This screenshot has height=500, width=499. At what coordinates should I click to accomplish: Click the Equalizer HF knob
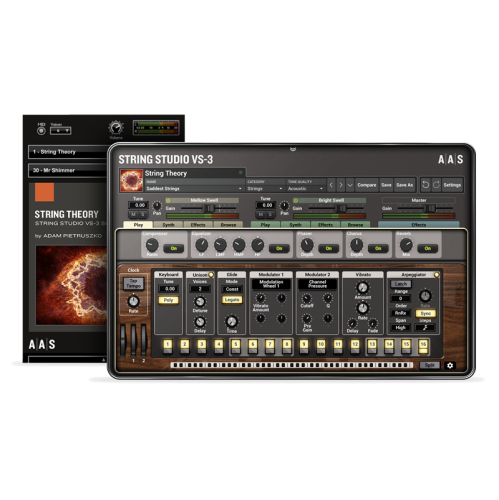coord(258,245)
